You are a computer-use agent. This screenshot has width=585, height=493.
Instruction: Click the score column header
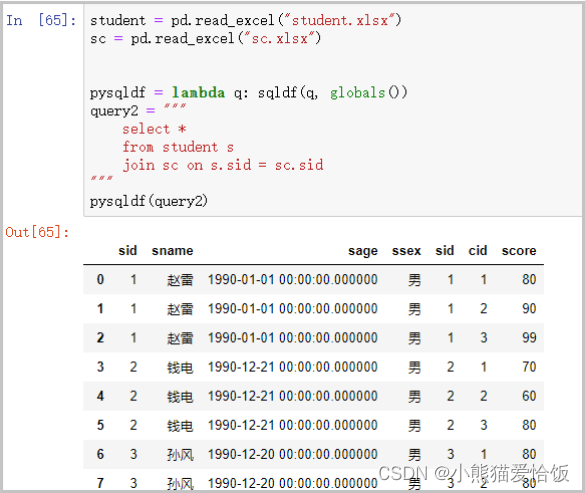pyautogui.click(x=519, y=251)
